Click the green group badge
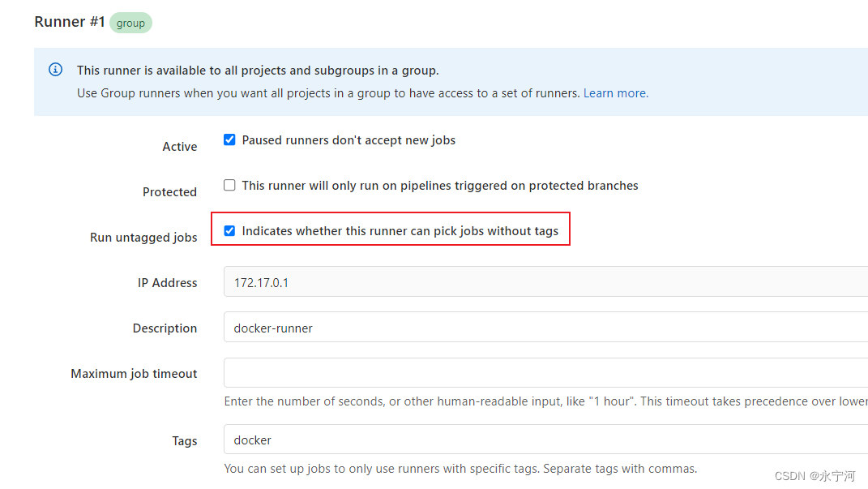868x489 pixels. (x=130, y=23)
